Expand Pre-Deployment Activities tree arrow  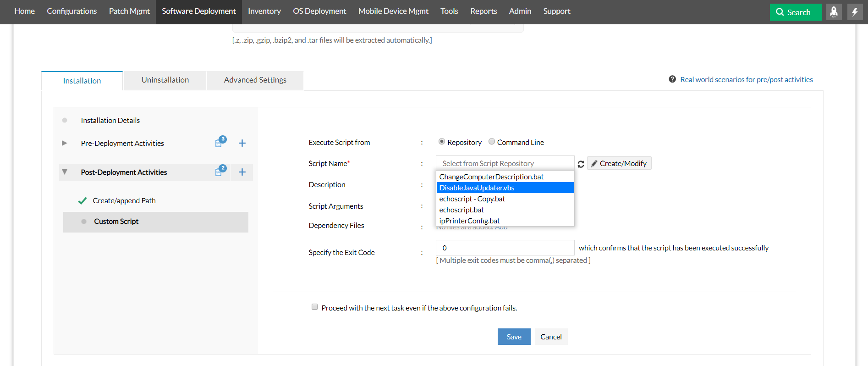click(x=65, y=143)
